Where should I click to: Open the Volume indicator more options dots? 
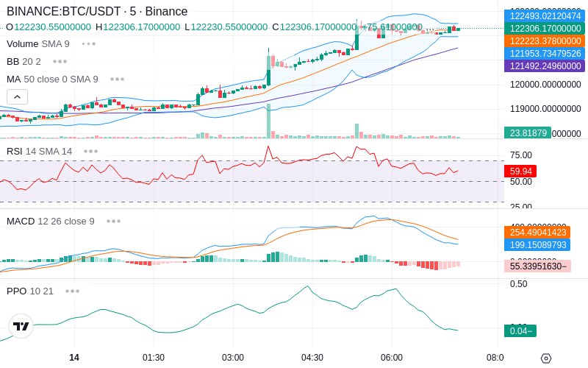pyautogui.click(x=89, y=44)
